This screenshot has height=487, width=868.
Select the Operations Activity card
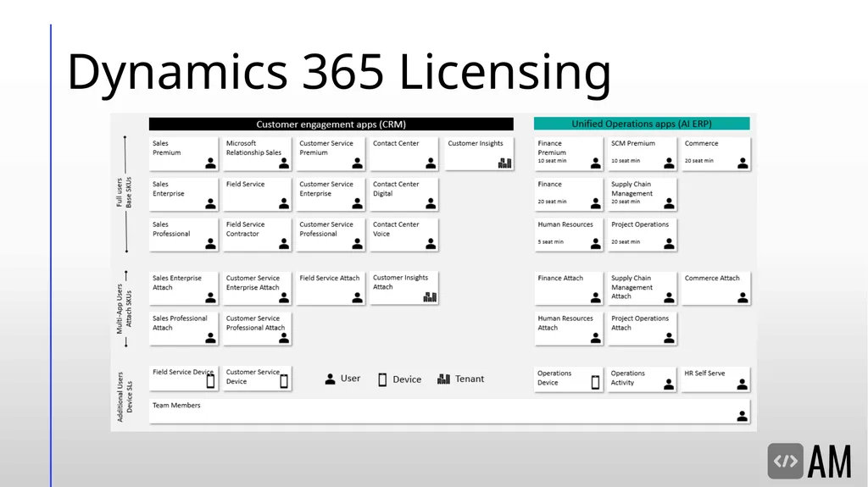643,379
